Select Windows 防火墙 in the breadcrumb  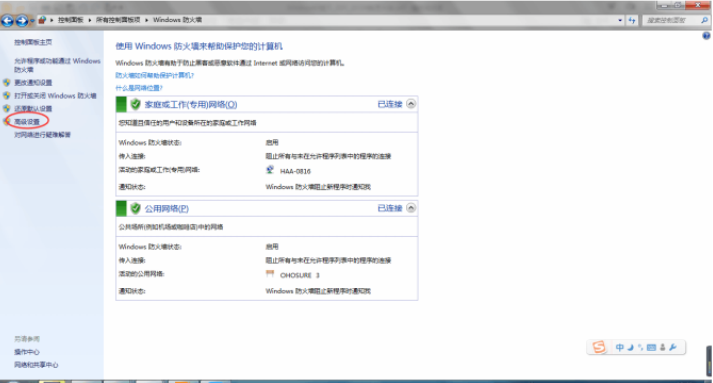pos(177,20)
